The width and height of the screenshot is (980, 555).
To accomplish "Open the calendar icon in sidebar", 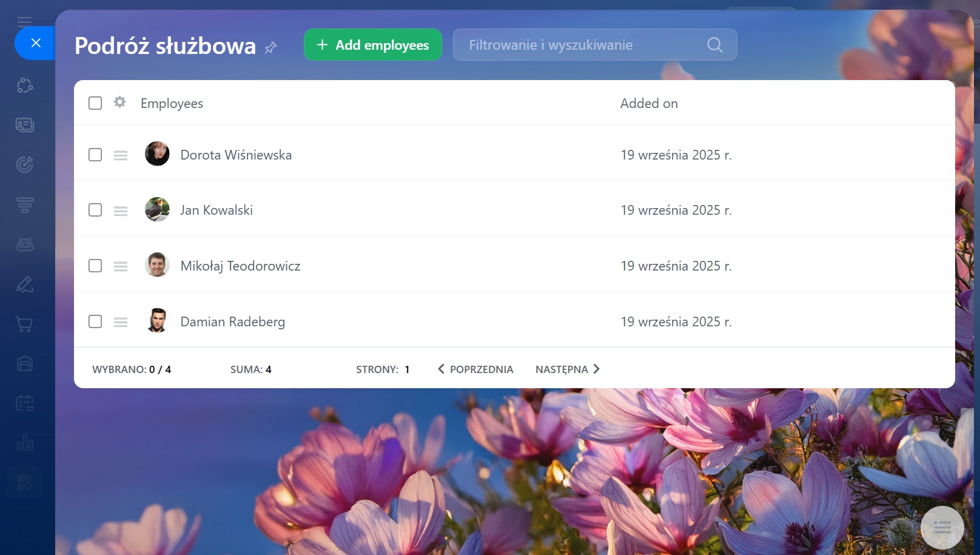I will [x=25, y=403].
